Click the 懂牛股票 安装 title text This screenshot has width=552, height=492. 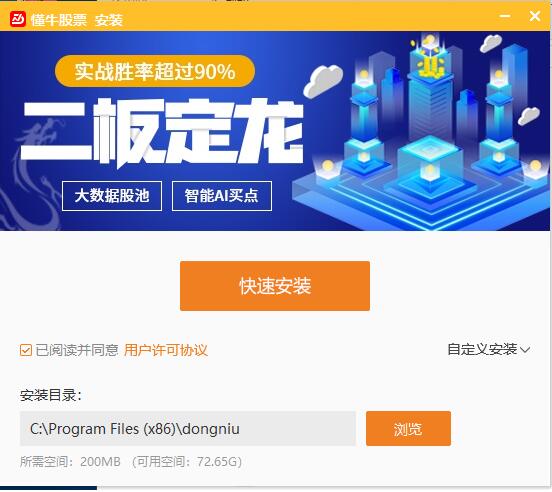tap(76, 20)
